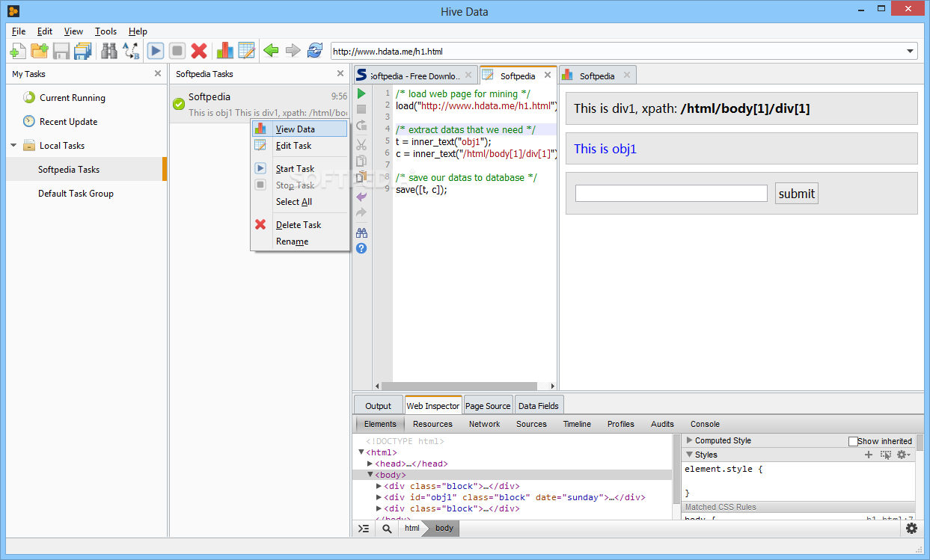This screenshot has width=930, height=560.
Task: Click the text input field beside submit
Action: (x=671, y=194)
